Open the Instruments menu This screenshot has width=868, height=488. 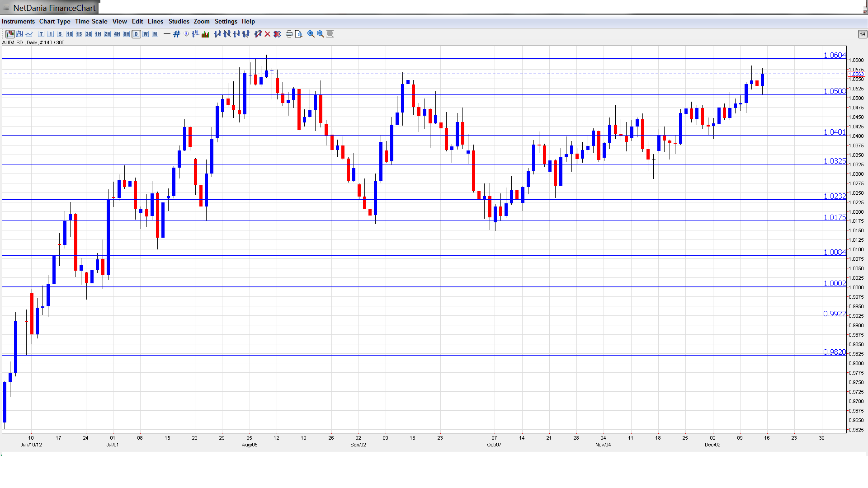click(18, 21)
